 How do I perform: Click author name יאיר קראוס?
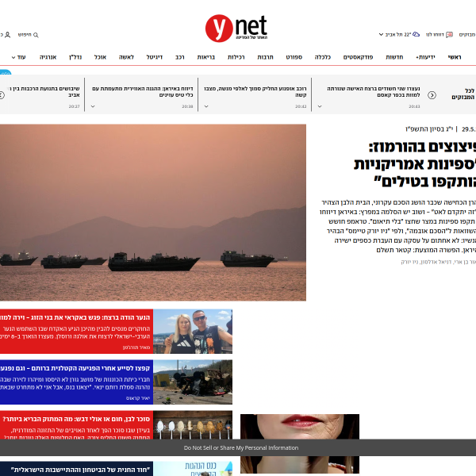click(138, 398)
